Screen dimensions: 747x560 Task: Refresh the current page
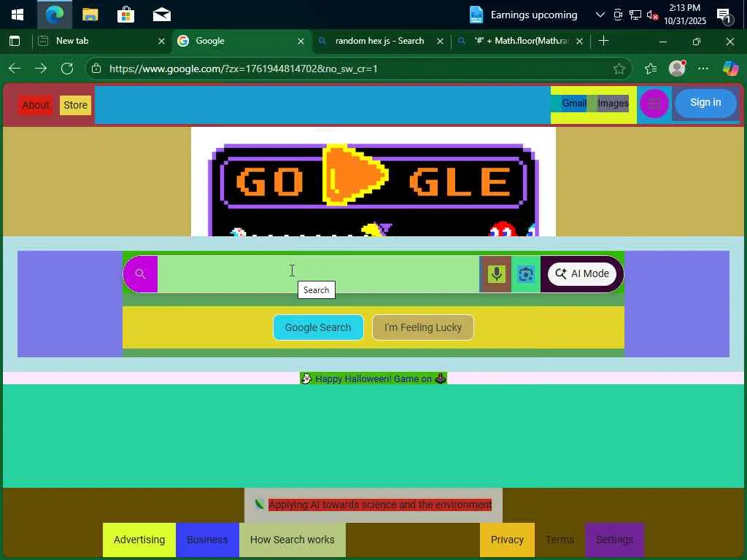coord(67,69)
